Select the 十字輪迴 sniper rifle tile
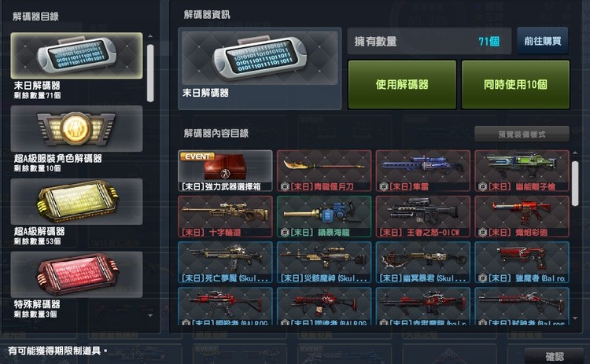The width and height of the screenshot is (590, 364). (x=226, y=217)
